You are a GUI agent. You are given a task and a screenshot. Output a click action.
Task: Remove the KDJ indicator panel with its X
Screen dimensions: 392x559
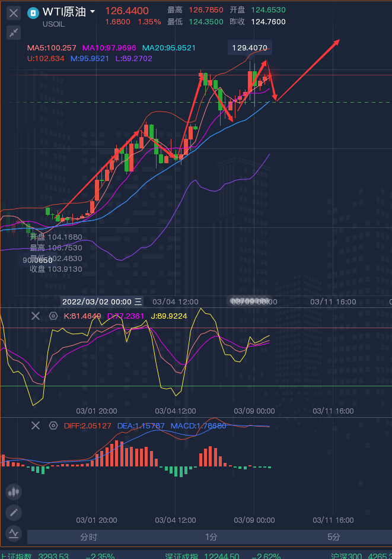pyautogui.click(x=36, y=316)
